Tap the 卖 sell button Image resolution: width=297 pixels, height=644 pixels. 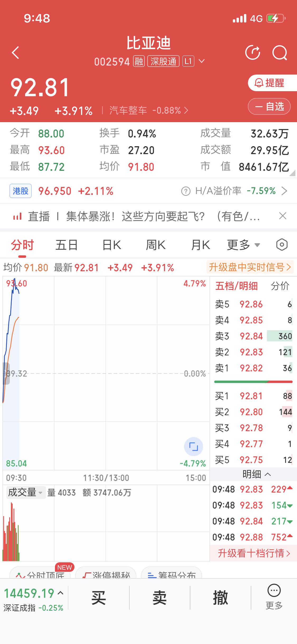160,598
